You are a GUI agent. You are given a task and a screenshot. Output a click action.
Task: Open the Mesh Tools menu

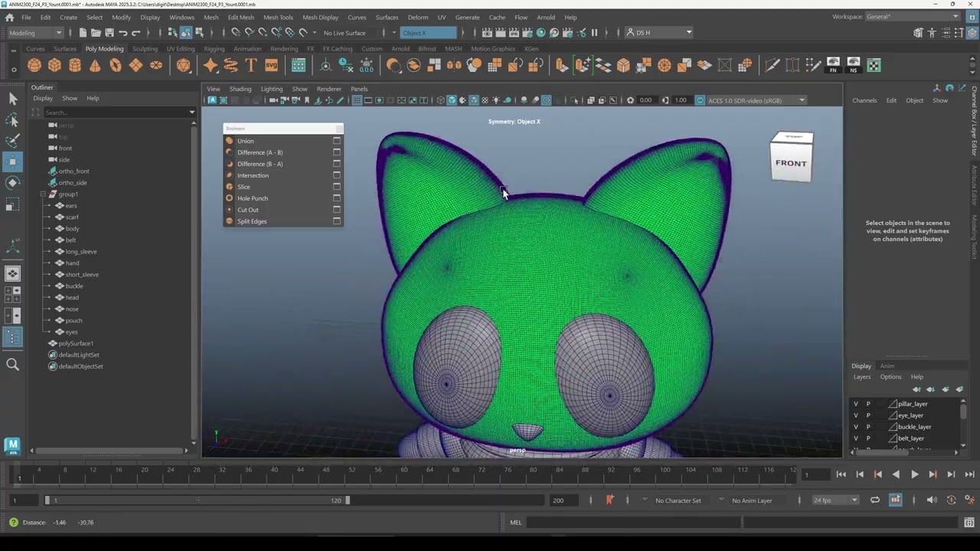point(278,17)
